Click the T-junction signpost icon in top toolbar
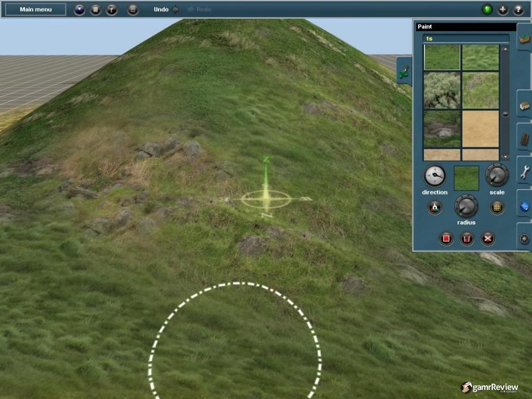The height and width of the screenshot is (399, 532). pos(111,10)
